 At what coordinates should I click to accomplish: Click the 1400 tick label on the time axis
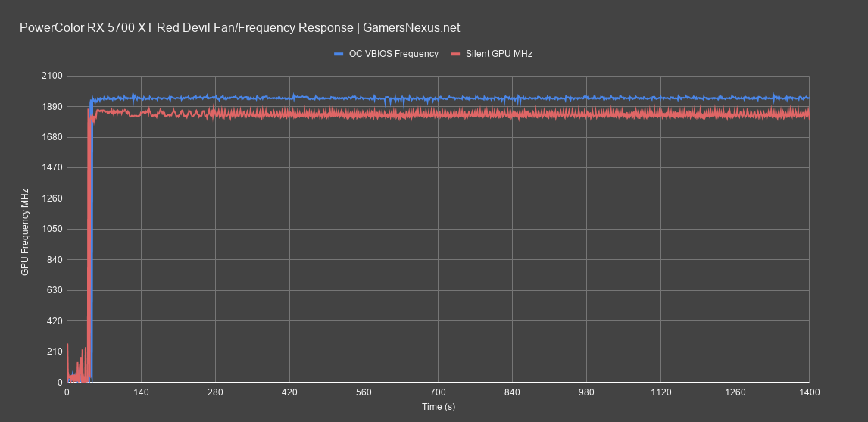coord(809,392)
